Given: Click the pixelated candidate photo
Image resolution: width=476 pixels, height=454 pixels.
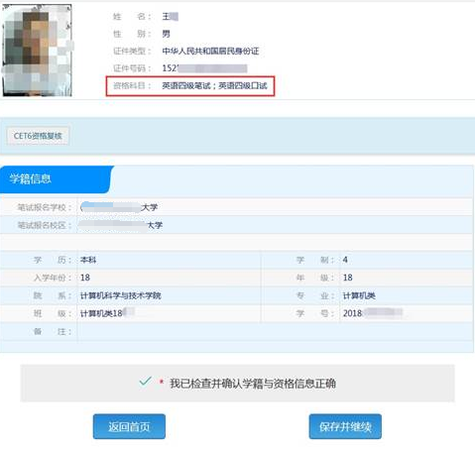Looking at the screenshot, I should pyautogui.click(x=37, y=51).
